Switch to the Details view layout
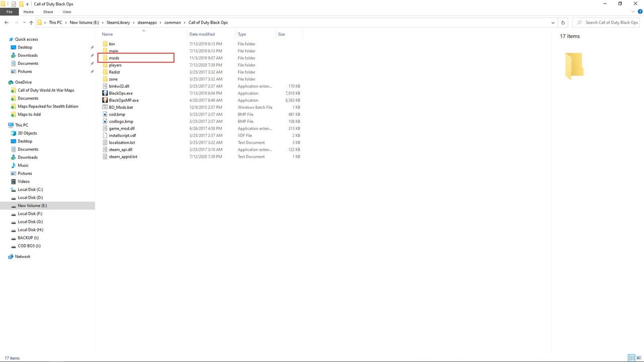This screenshot has width=644, height=362. coord(631,358)
